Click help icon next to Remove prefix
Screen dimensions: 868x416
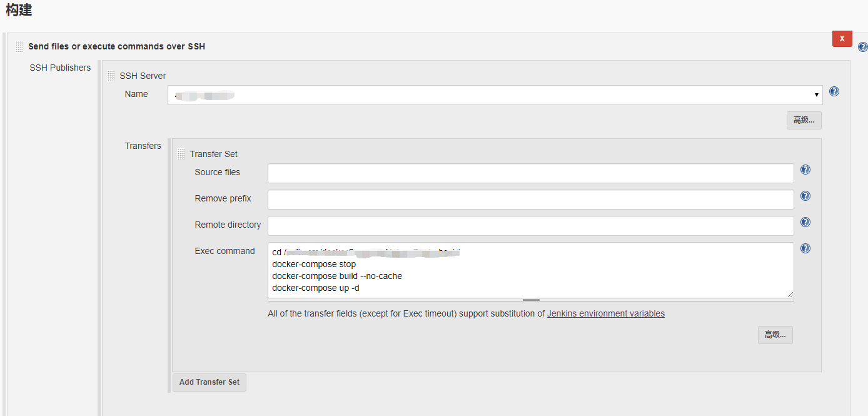805,196
